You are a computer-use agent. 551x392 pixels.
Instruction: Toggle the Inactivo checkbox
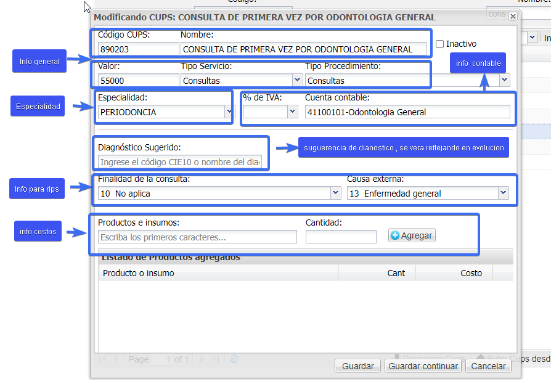click(439, 44)
